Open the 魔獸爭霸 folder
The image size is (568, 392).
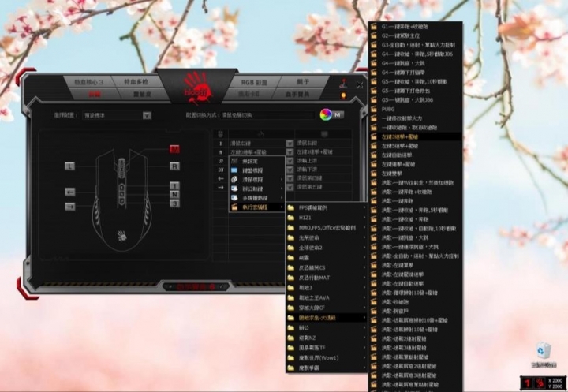tap(327, 368)
